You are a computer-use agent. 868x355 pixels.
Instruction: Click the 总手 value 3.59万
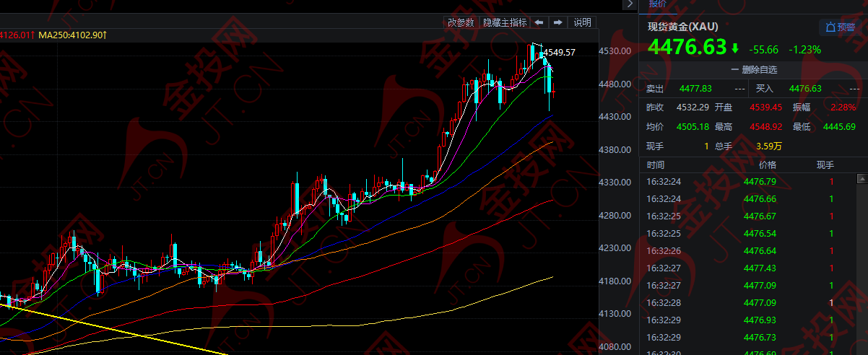pyautogui.click(x=769, y=146)
